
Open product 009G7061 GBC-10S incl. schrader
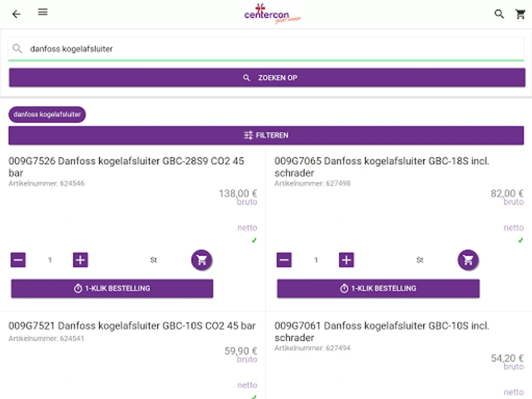(382, 332)
